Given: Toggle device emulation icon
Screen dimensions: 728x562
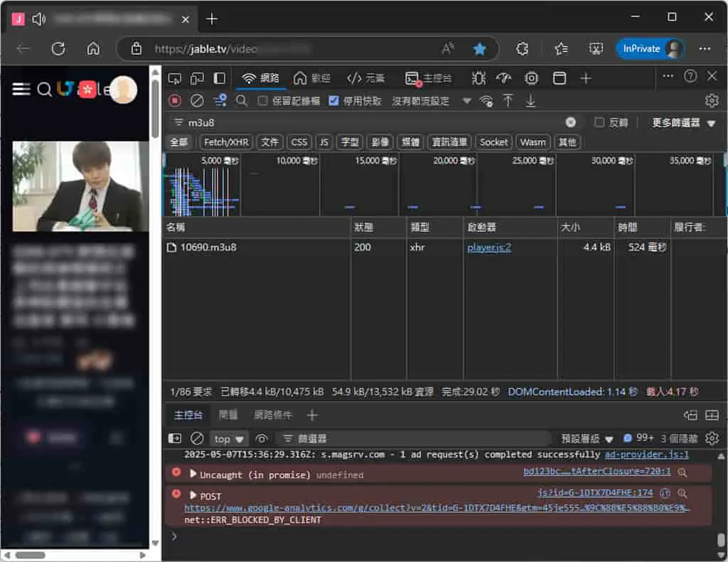Looking at the screenshot, I should pos(197,78).
